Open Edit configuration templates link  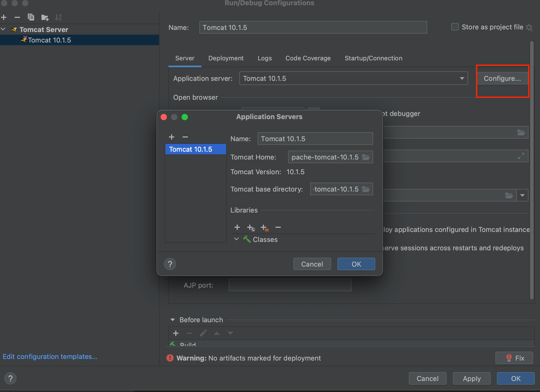tap(50, 357)
